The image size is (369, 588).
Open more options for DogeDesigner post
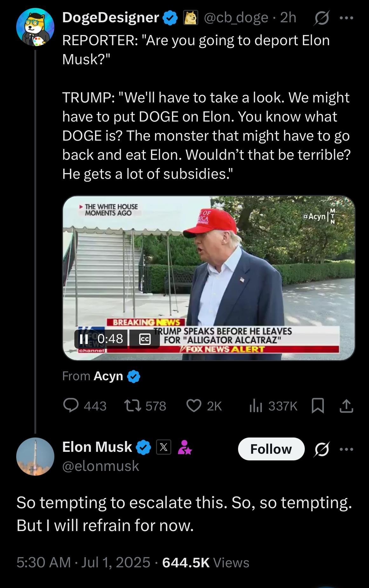tap(346, 18)
